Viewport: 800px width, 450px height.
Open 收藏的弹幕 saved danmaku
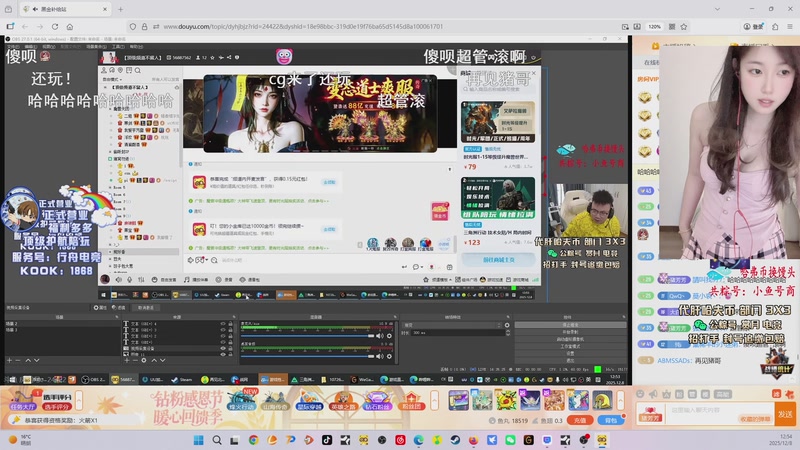click(755, 419)
